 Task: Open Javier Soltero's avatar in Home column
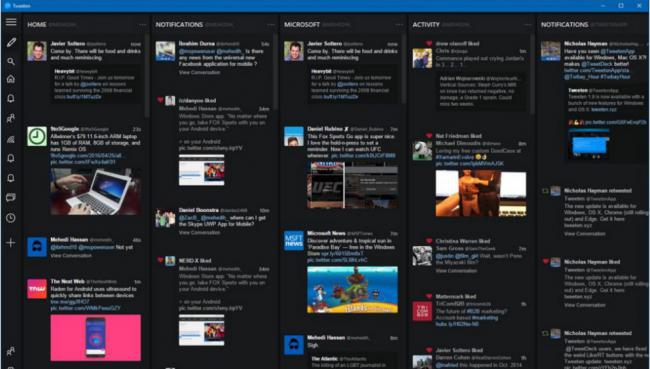click(x=37, y=51)
